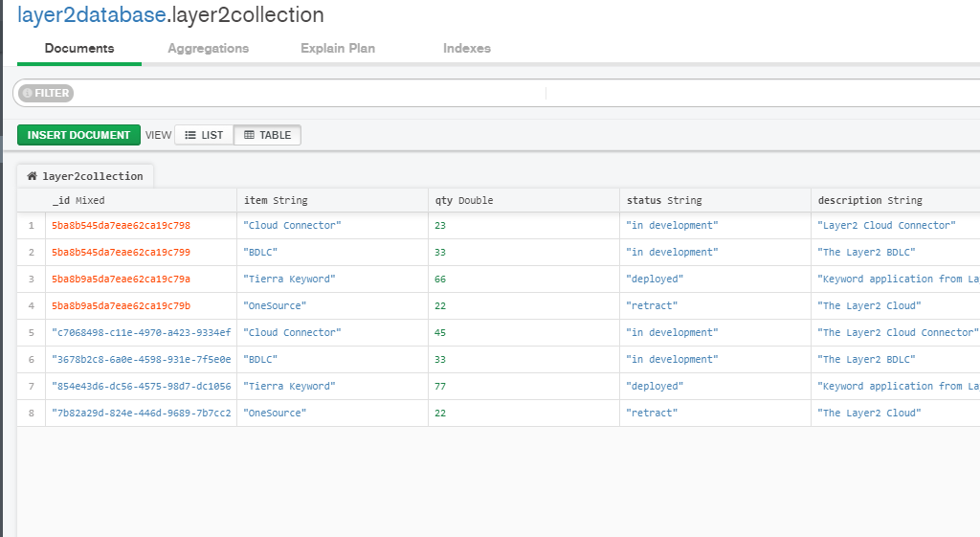Switch to TABLE view
This screenshot has width=980, height=537.
tap(267, 135)
